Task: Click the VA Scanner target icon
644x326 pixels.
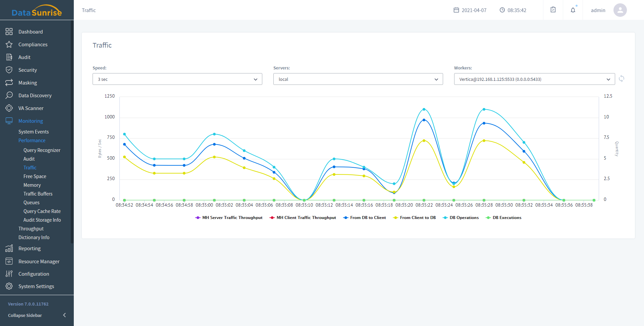Action: pos(9,108)
